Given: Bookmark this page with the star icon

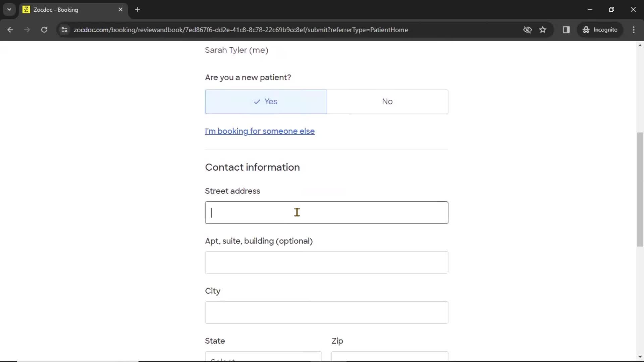Looking at the screenshot, I should click(543, 30).
